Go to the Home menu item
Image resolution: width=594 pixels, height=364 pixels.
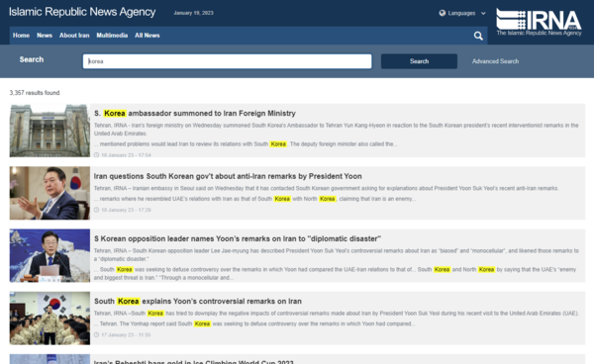(21, 36)
